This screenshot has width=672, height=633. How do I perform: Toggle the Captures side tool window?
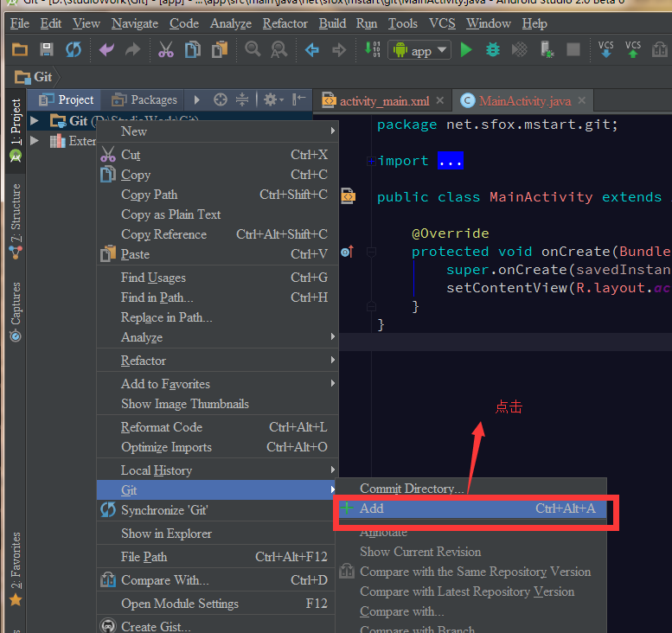16,311
